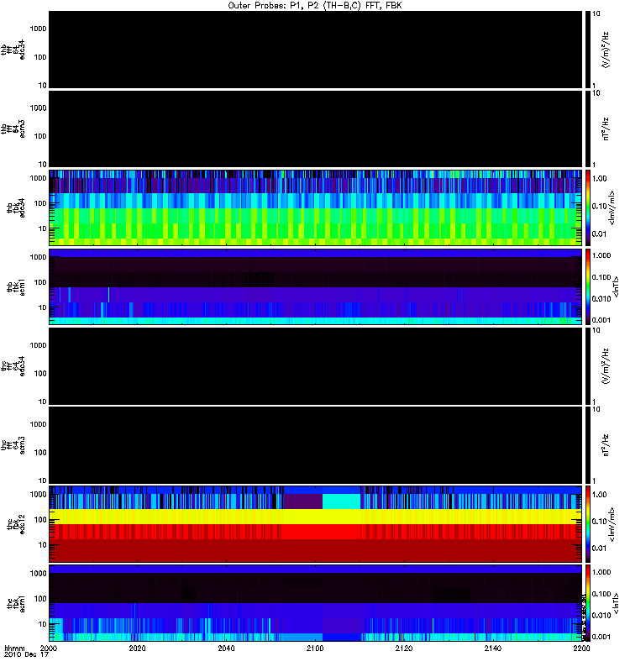
Task: Click the rainbow color bar beside thc fbk edc12 panel
Action: coord(588,524)
